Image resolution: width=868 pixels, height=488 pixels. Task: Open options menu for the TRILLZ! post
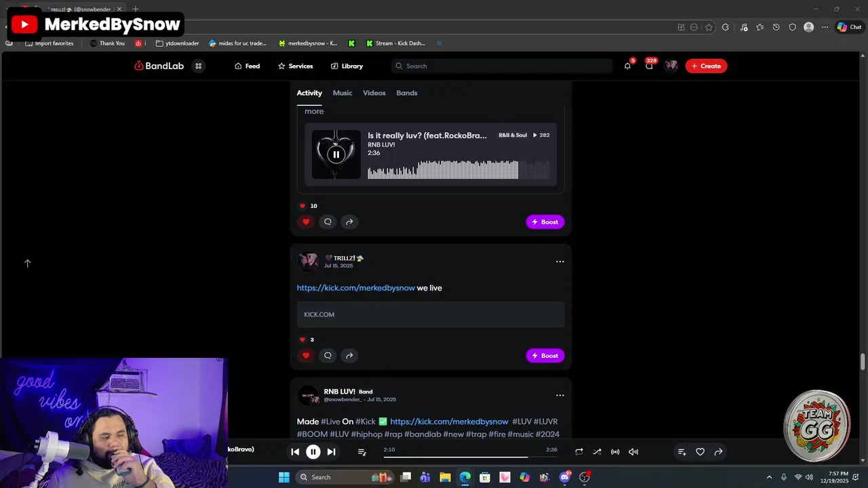[x=560, y=262]
